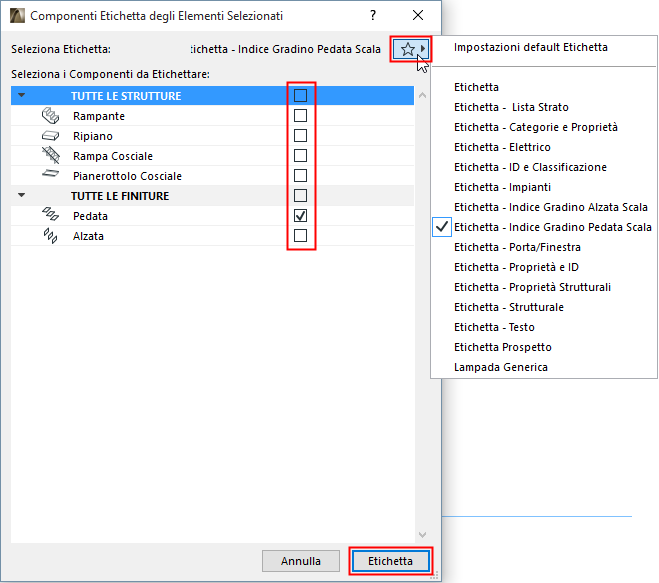Enable the Rampante checkbox
This screenshot has width=659, height=583.
pos(300,116)
